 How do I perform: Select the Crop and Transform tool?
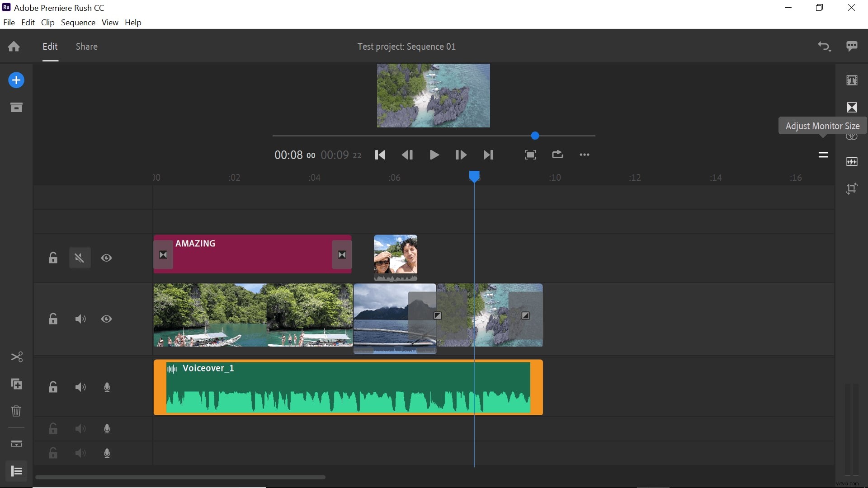(852, 189)
